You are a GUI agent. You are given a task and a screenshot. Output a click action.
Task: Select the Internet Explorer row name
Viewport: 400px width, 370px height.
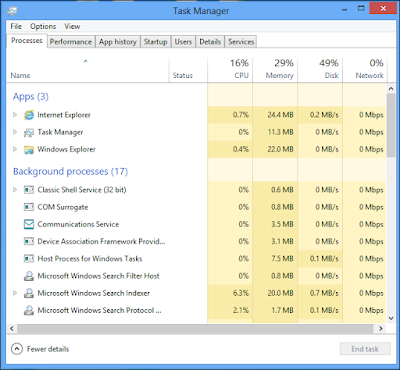point(64,115)
